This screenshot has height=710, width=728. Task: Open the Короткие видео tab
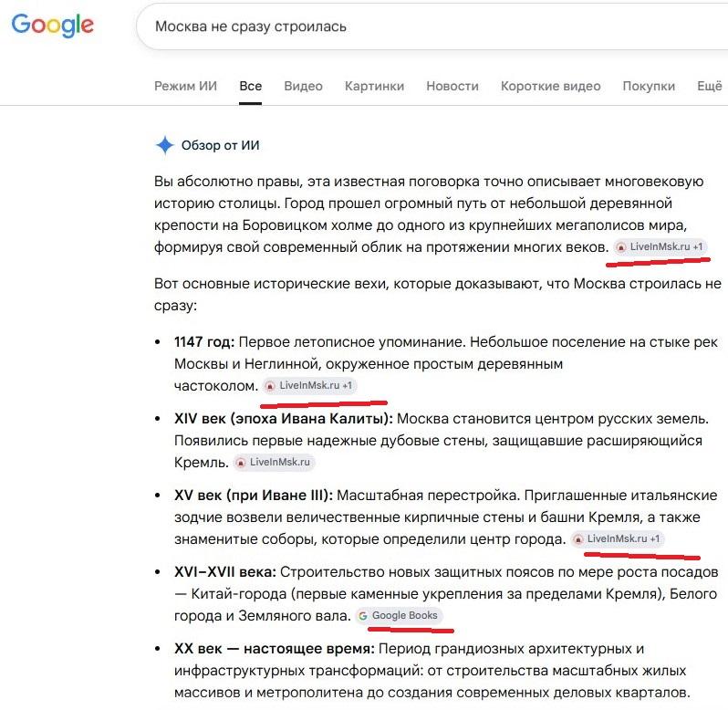click(551, 87)
